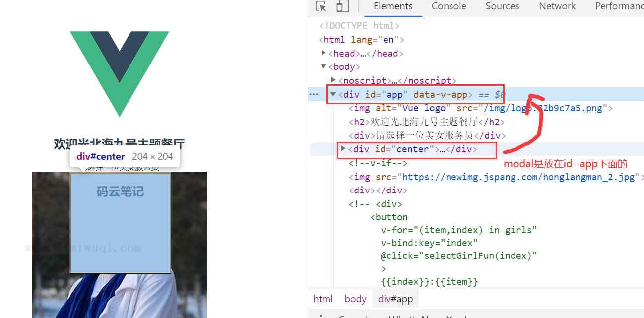Select the <html lang="en"> row
This screenshot has width=644, height=318.
(x=362, y=39)
